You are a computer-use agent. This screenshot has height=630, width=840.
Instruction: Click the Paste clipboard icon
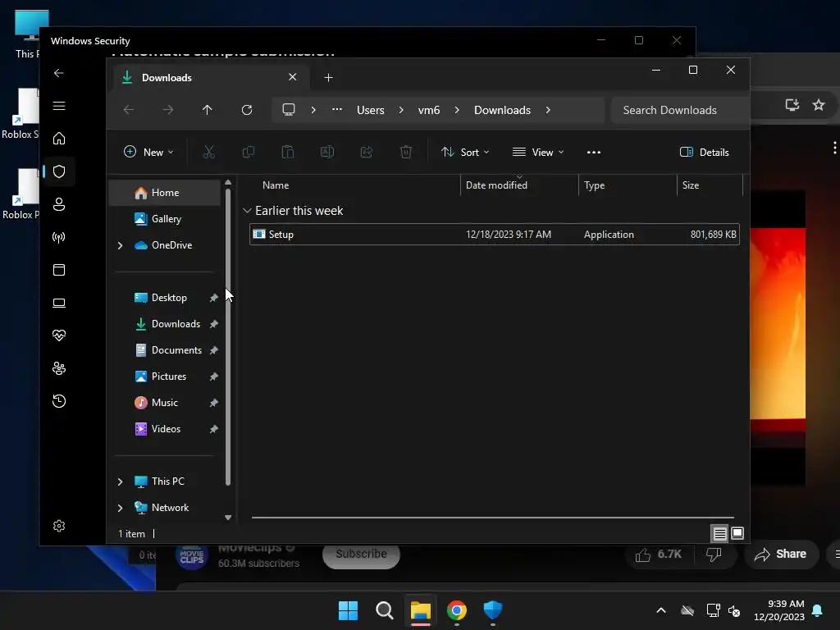(288, 152)
